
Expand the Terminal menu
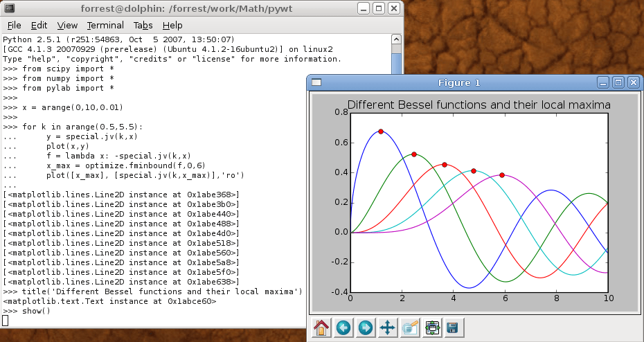pyautogui.click(x=105, y=25)
